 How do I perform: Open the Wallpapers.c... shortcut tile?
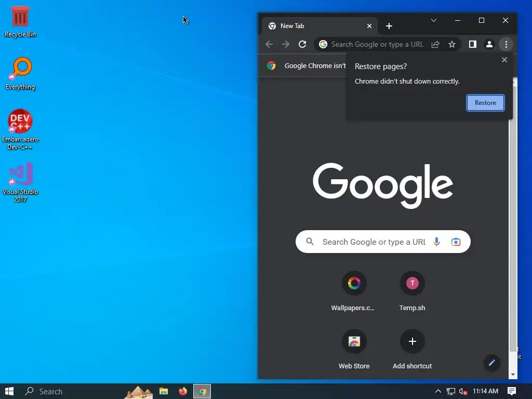click(354, 292)
